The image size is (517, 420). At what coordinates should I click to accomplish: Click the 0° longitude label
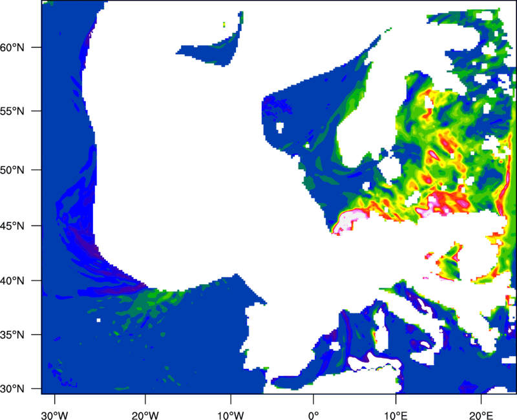[x=313, y=415]
